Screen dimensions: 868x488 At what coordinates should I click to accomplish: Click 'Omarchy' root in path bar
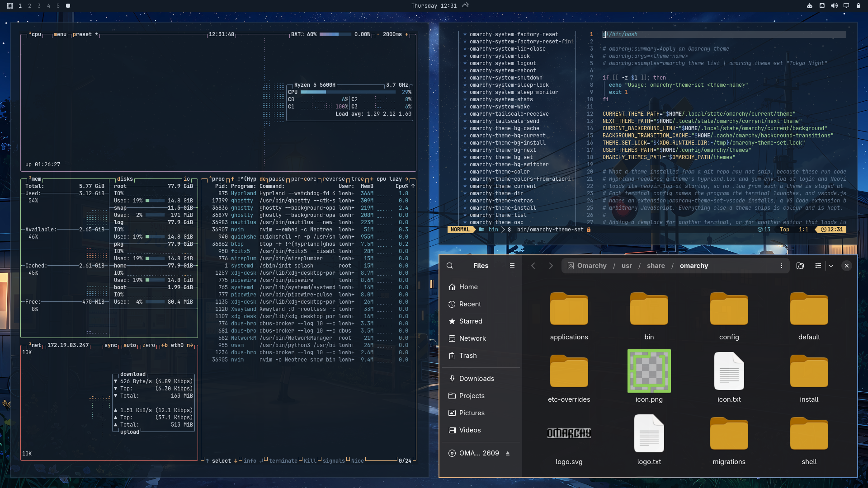587,266
